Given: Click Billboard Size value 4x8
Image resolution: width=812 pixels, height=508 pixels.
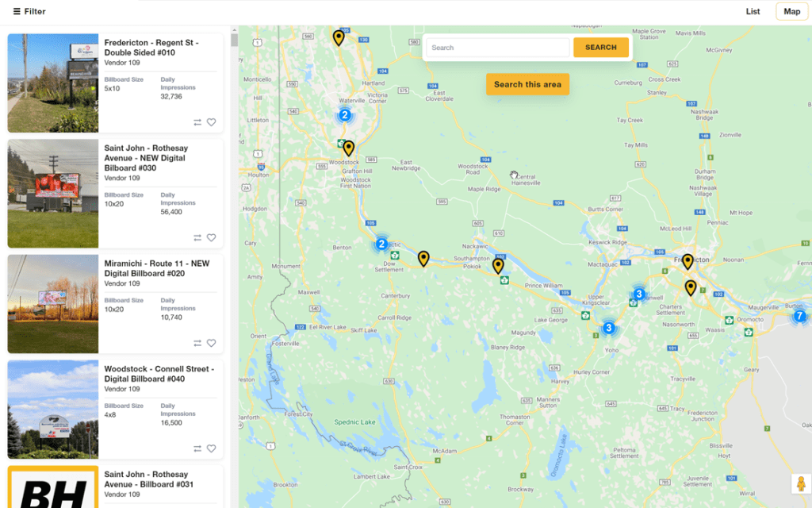Looking at the screenshot, I should point(109,414).
